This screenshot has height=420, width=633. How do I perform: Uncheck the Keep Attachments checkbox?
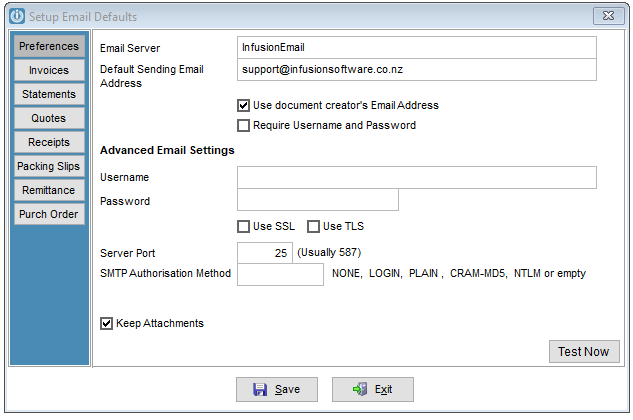tap(106, 323)
